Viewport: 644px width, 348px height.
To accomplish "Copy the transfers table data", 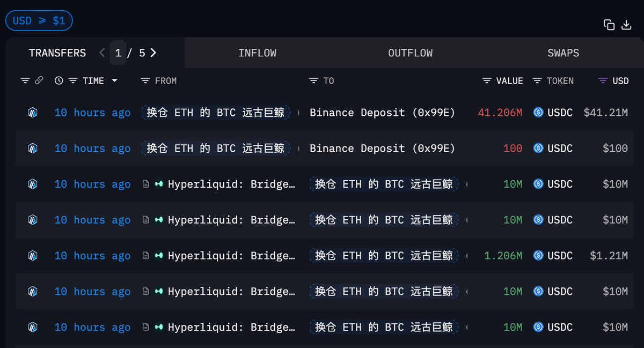I will click(x=609, y=25).
